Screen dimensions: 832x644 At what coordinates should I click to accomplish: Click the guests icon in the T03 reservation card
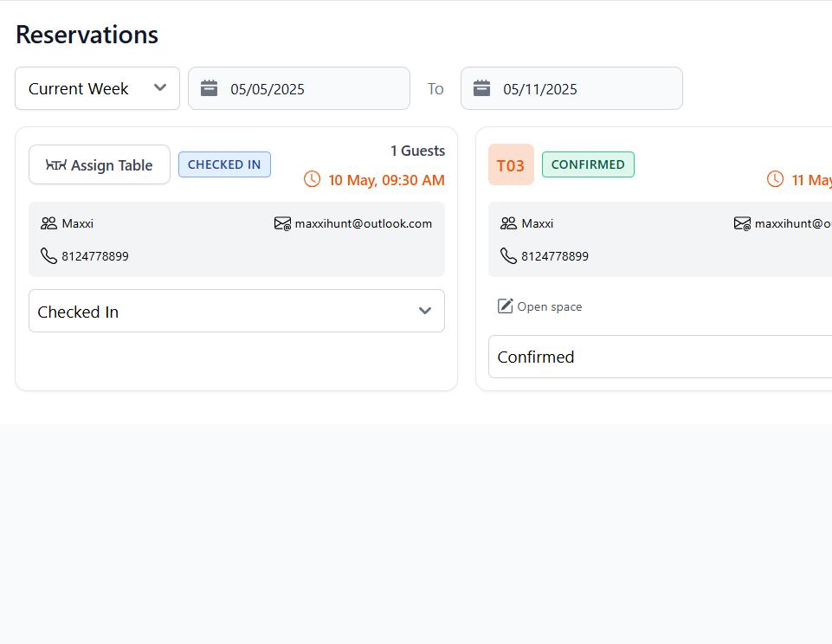coord(508,223)
